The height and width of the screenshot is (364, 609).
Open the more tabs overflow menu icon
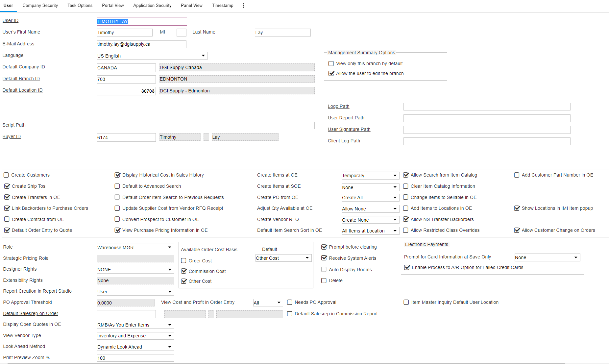(x=243, y=6)
